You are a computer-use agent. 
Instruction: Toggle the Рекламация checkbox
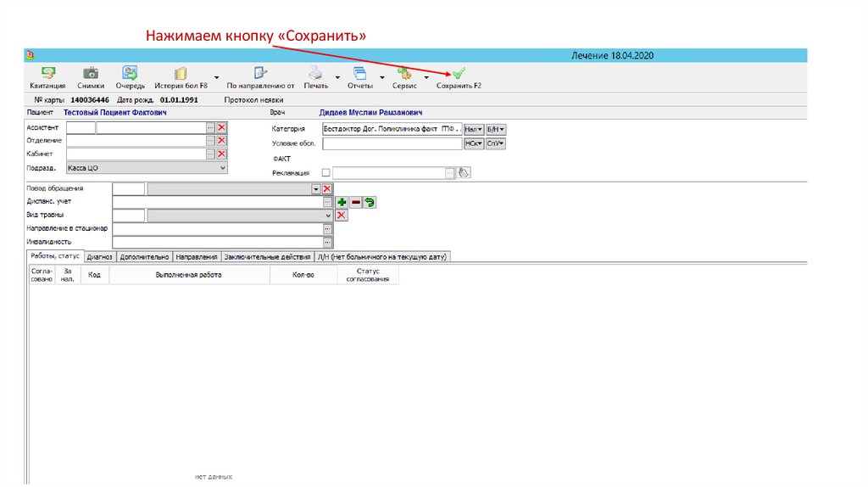326,173
